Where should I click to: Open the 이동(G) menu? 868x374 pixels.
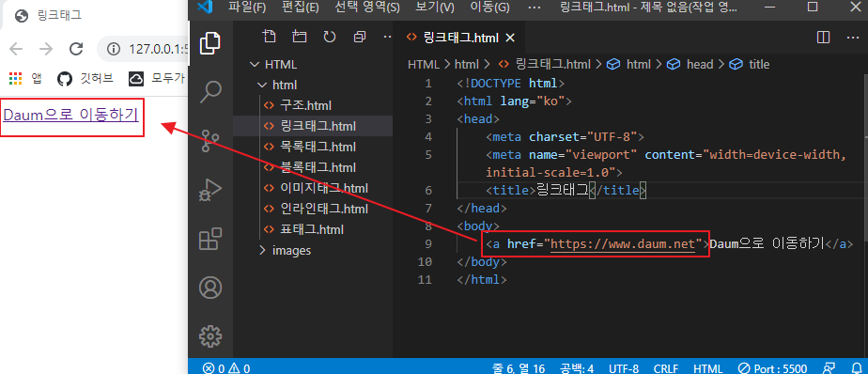pos(489,8)
